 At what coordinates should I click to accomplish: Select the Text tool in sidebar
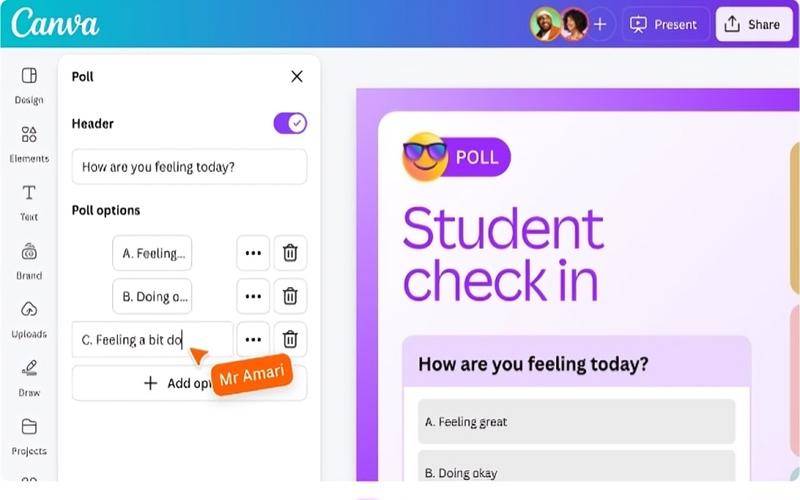[29, 203]
